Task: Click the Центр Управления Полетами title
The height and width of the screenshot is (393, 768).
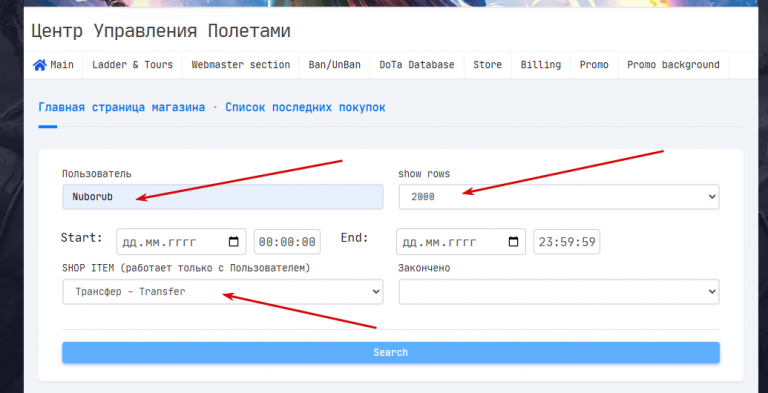Action: coord(161,31)
